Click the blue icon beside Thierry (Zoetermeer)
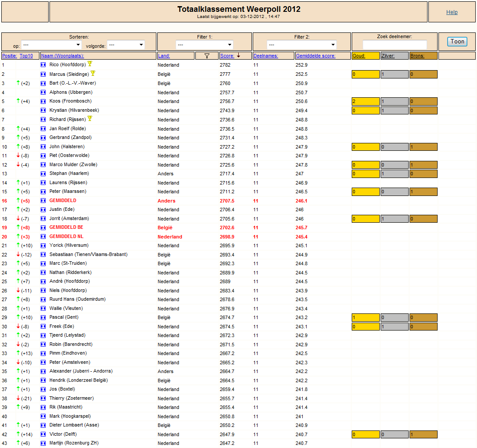The image size is (477, 448). (x=43, y=398)
